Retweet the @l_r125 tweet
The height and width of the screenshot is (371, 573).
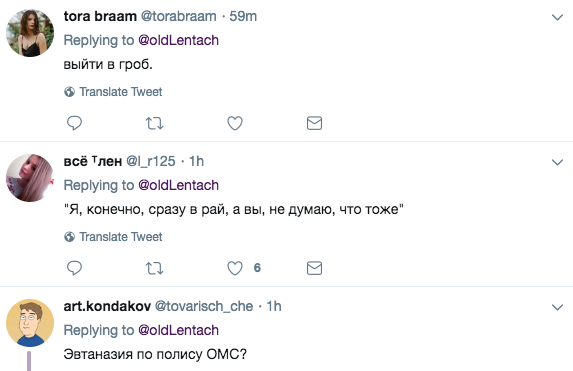click(155, 268)
